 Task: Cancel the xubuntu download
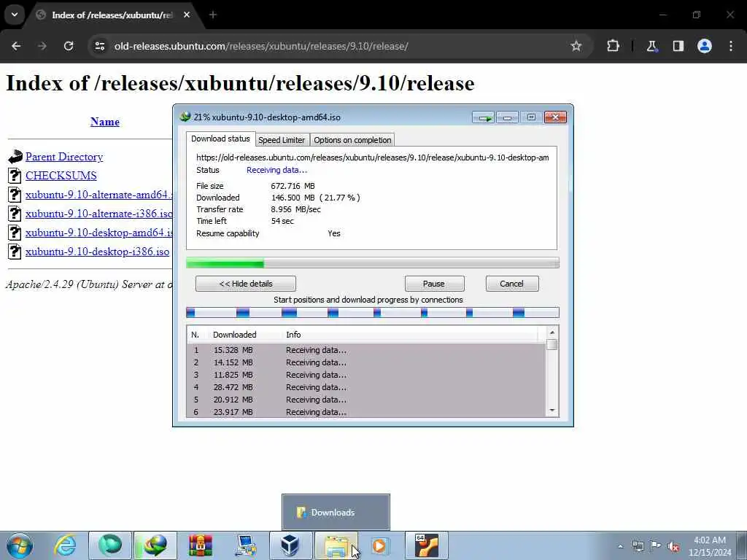pyautogui.click(x=511, y=284)
